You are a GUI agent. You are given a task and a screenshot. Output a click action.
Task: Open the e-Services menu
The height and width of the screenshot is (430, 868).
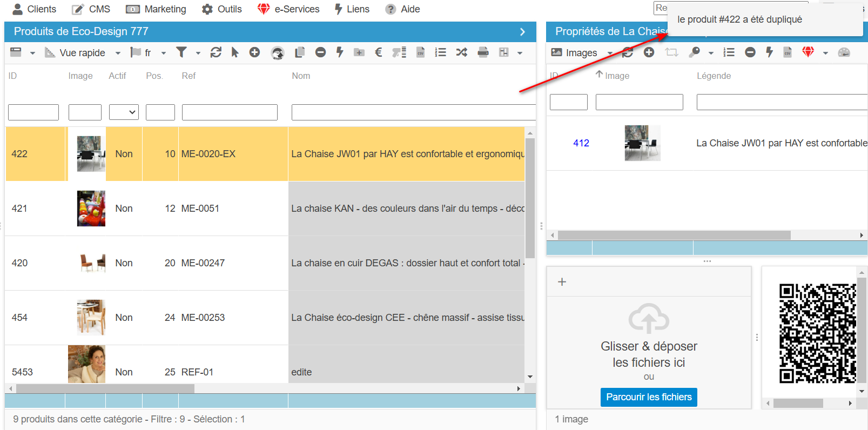tap(288, 9)
